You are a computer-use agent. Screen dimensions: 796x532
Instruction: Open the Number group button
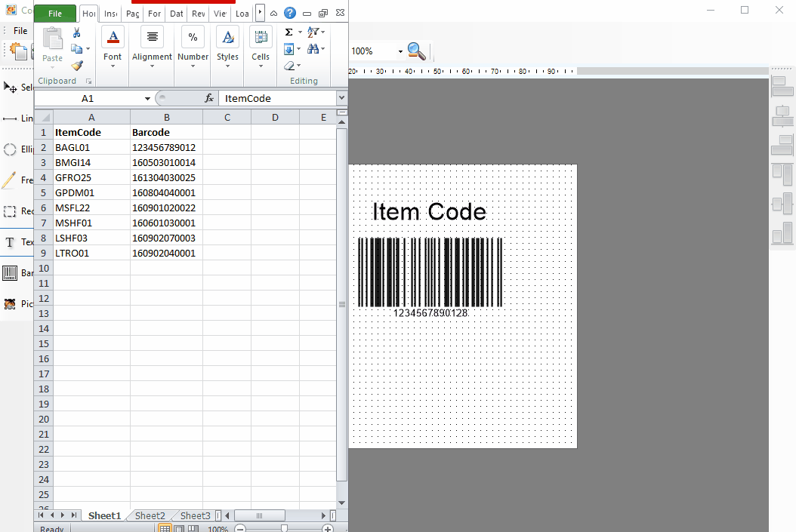[193, 48]
